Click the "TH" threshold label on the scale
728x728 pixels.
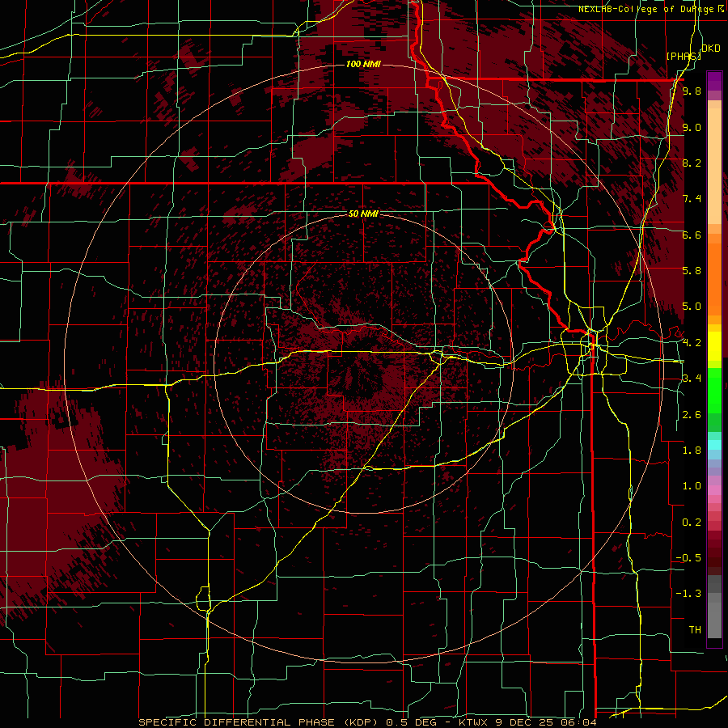click(x=695, y=629)
